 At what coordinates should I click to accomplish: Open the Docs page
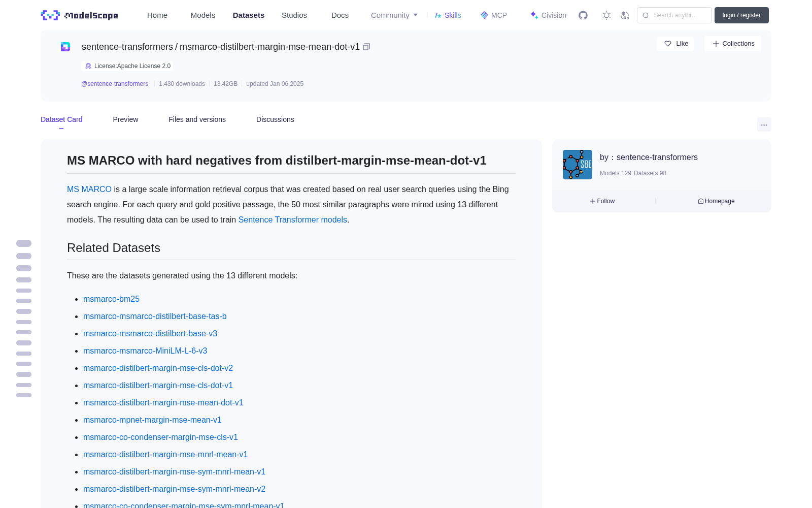coord(340,15)
